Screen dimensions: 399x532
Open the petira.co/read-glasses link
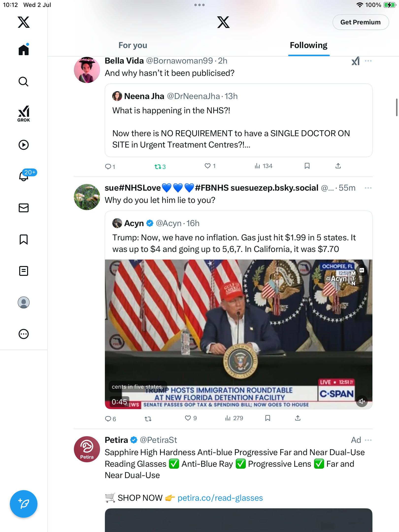click(220, 498)
